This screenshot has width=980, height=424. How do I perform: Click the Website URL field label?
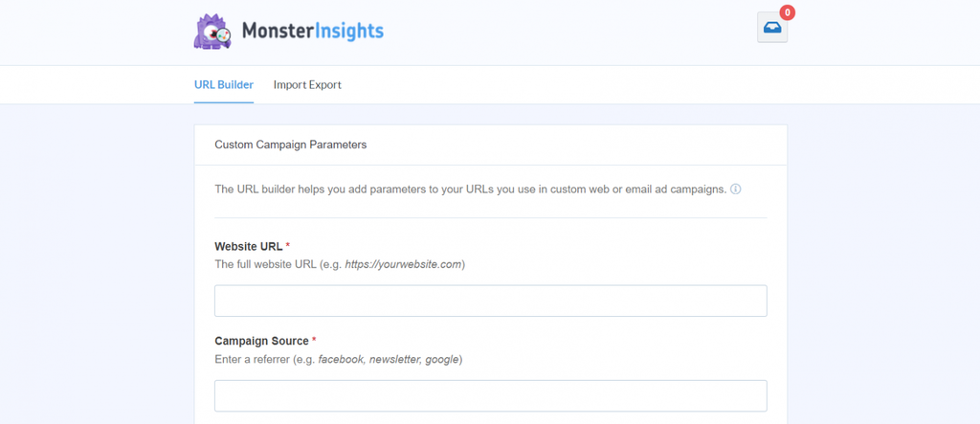point(249,246)
